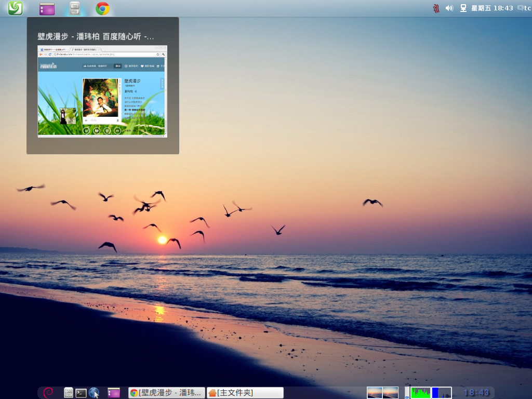532x399 pixels.
Task: Click the 18:43 clock in the bottom panel
Action: (x=476, y=393)
